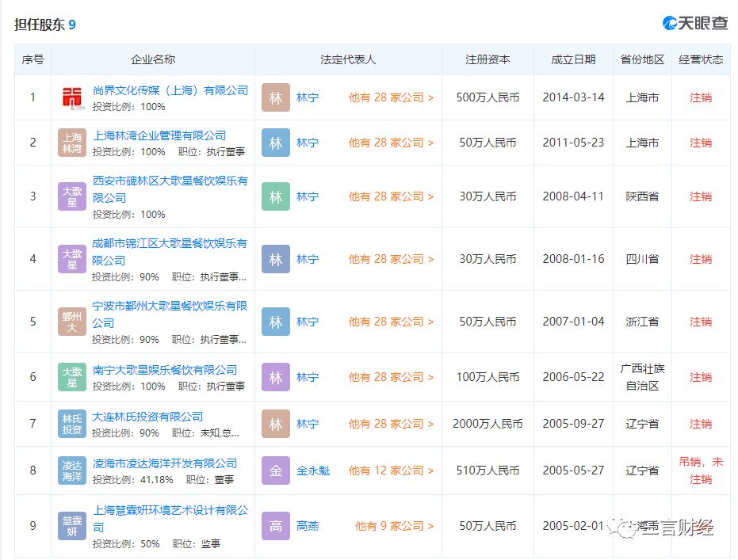The height and width of the screenshot is (560, 738).
Task: Click 吊销，未注销 status cell
Action: click(701, 470)
